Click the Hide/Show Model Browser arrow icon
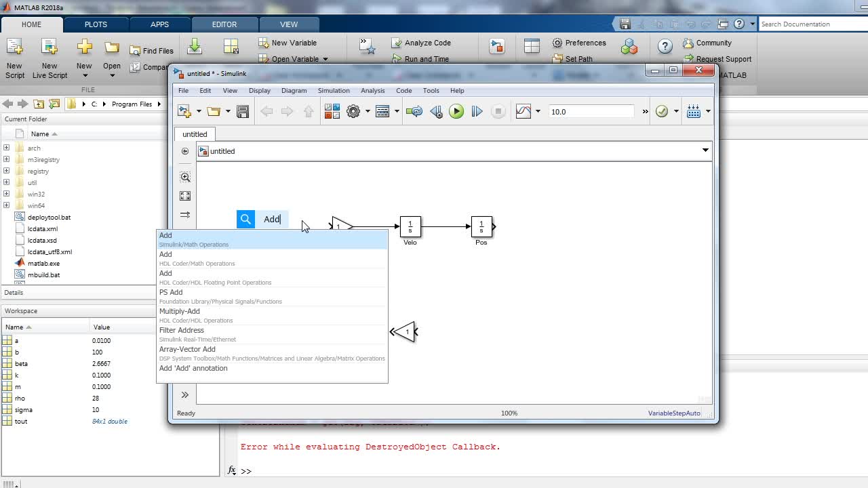Viewport: 868px width, 488px height. (185, 151)
